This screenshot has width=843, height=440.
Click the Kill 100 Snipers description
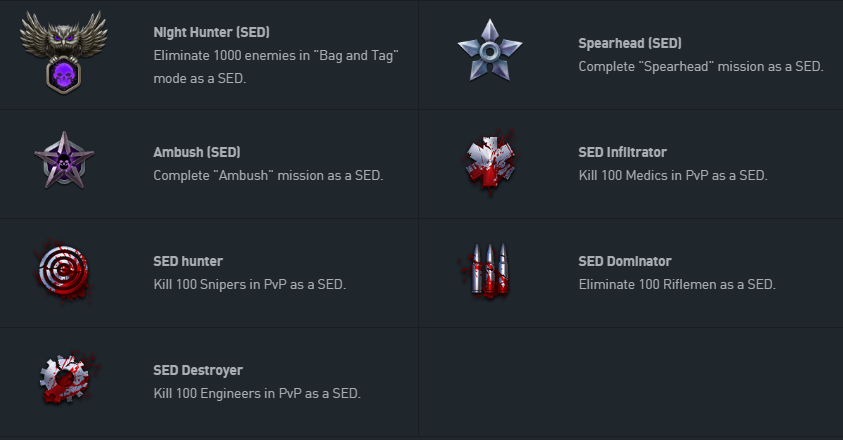tap(249, 284)
